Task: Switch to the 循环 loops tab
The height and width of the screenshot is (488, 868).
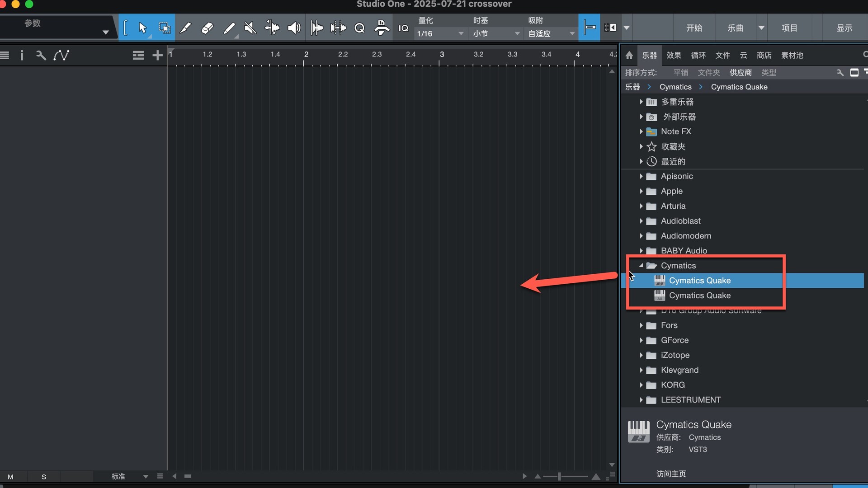Action: click(x=698, y=55)
